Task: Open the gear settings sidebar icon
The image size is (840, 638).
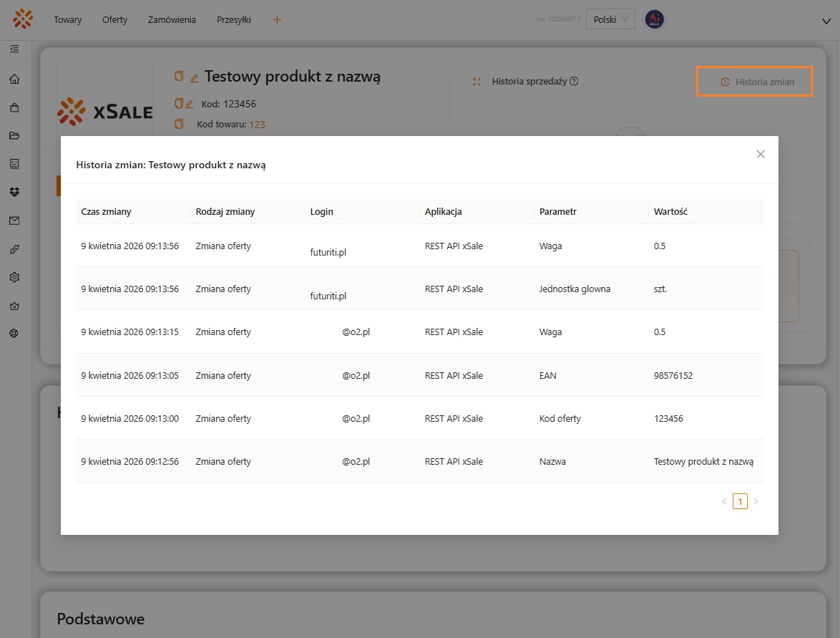Action: coord(14,277)
